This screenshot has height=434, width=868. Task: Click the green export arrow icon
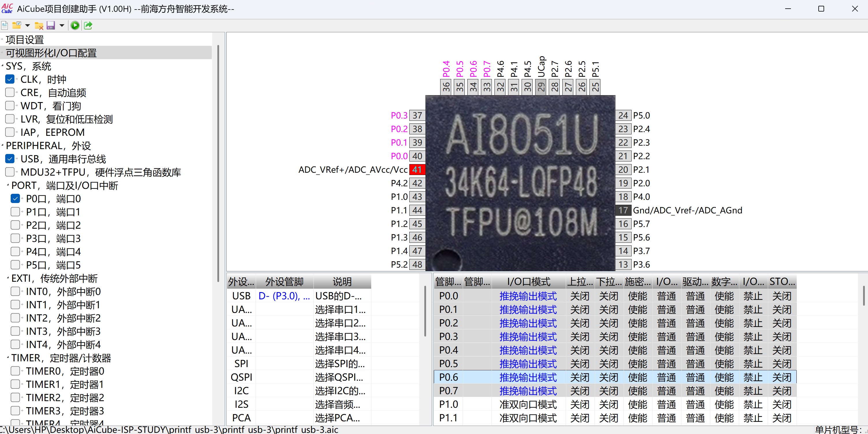click(88, 26)
